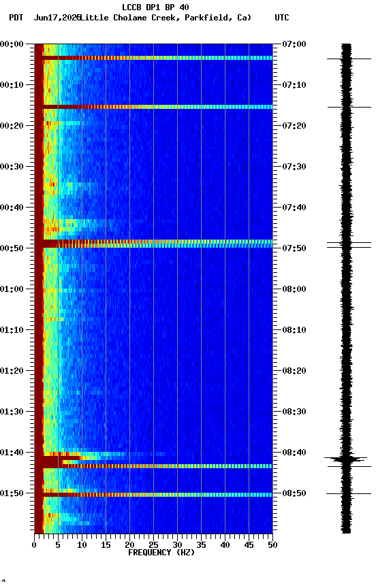The height and width of the screenshot is (588, 376).
Task: Click the '01:10' PDT time label
Action: (12, 330)
